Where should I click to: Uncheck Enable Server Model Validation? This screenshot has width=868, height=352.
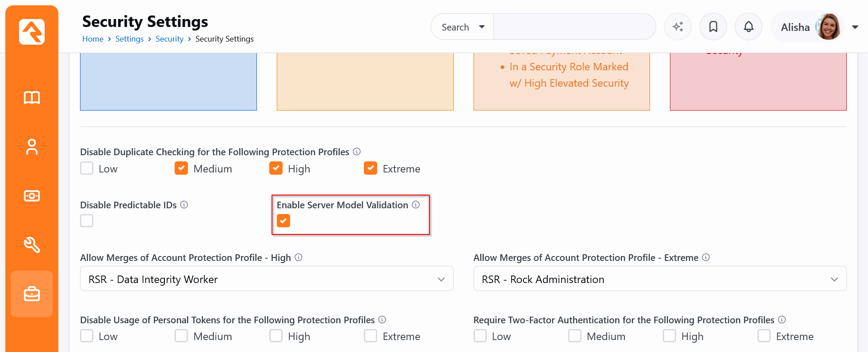pos(283,221)
